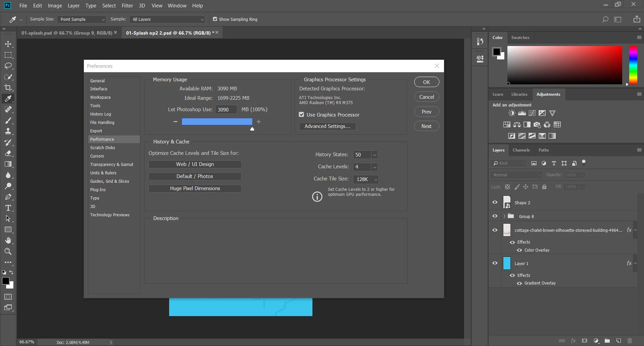
Task: Select the Dodge tool
Action: tap(8, 186)
